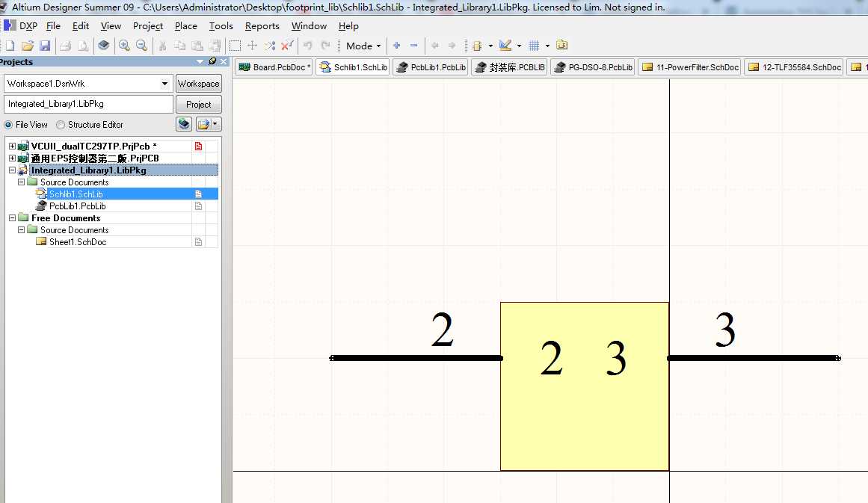The image size is (868, 503).
Task: Select the File View radio button
Action: point(8,125)
